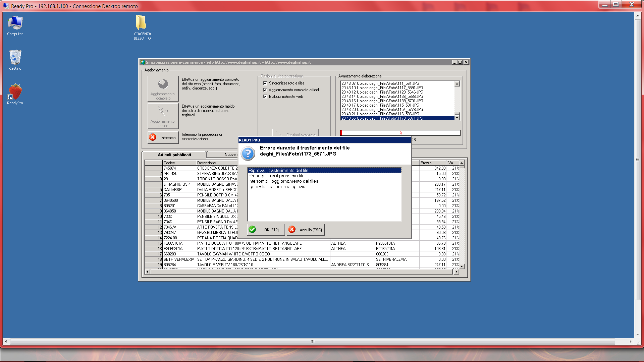Open the Computer desktop icon
The image size is (644, 362).
pyautogui.click(x=15, y=23)
